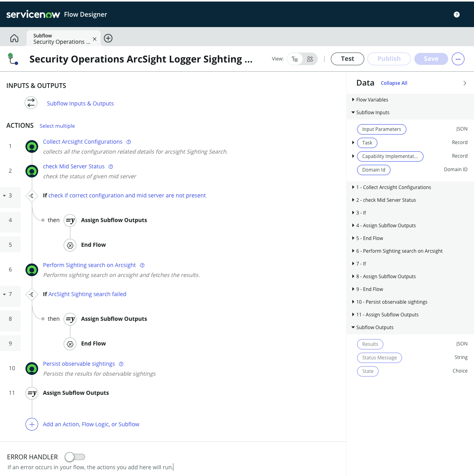Expand 9 - End Flow data
The height and width of the screenshot is (476, 474).
[x=353, y=289]
